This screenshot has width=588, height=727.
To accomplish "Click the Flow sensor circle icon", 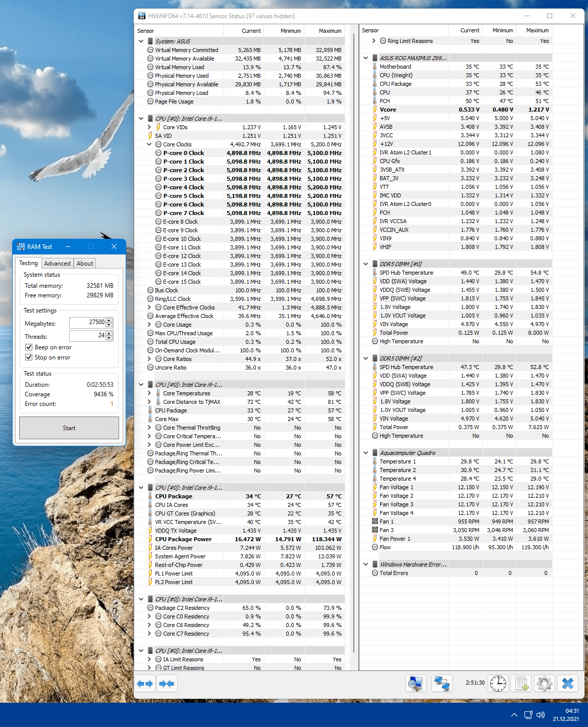I will tap(375, 547).
